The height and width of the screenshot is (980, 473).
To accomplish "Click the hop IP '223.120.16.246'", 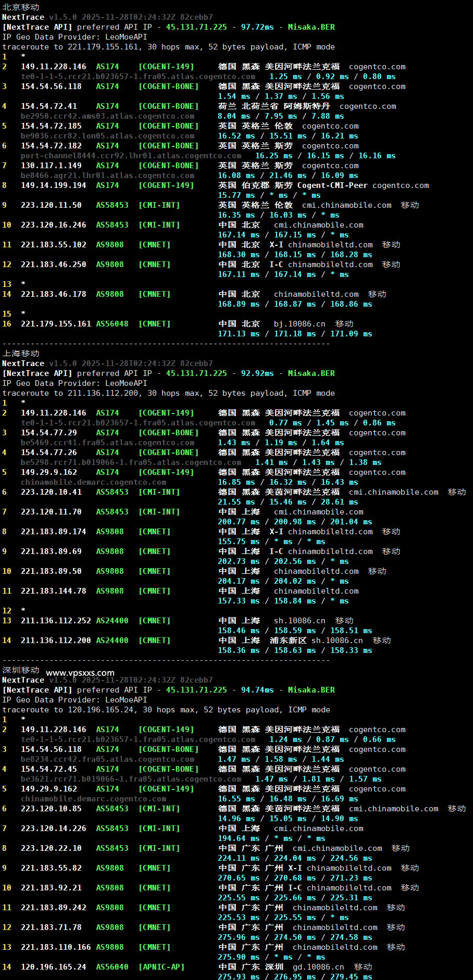I will [x=54, y=225].
